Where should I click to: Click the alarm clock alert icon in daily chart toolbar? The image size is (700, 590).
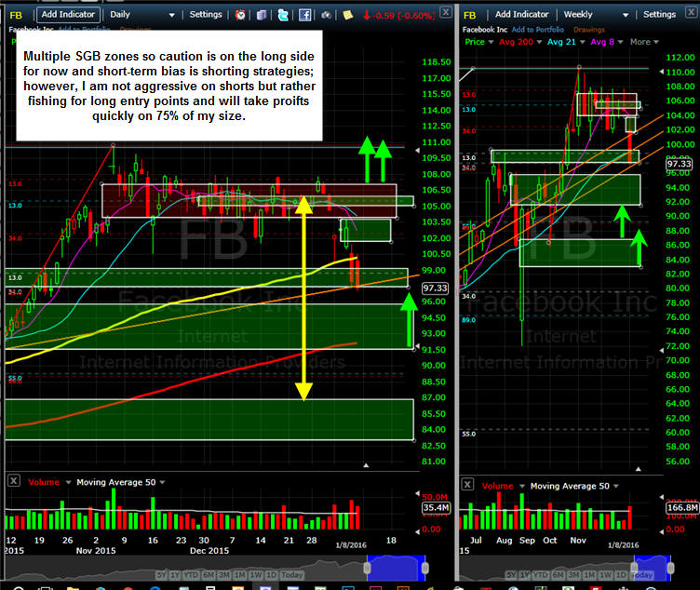[240, 15]
